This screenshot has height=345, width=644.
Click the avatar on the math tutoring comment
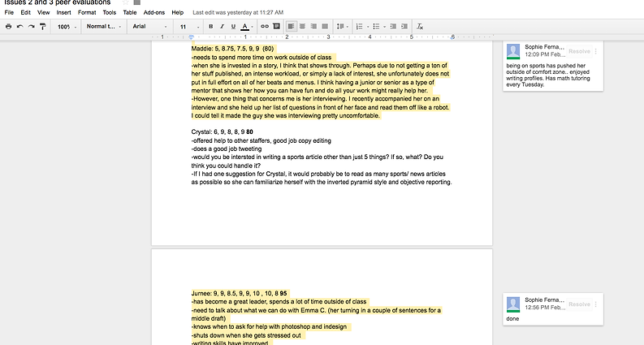[513, 51]
